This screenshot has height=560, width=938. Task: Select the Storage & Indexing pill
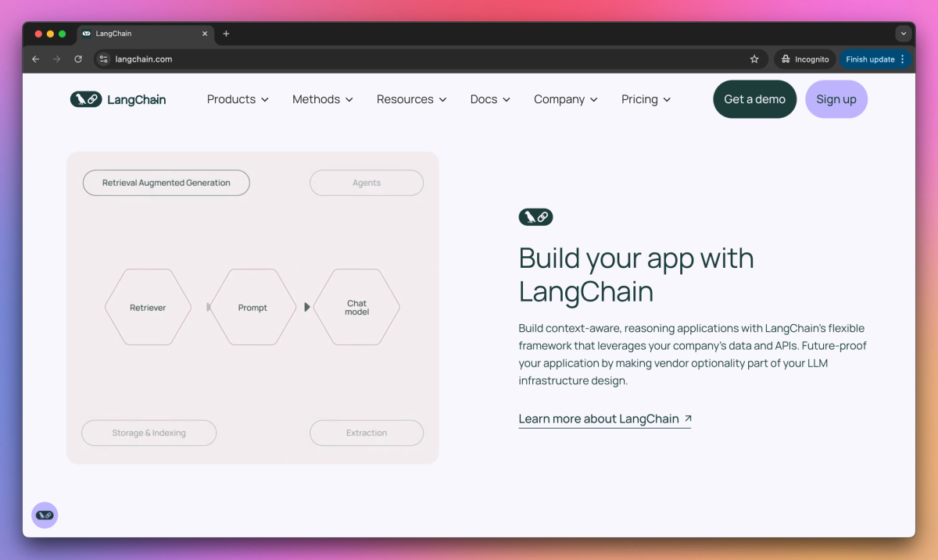pos(149,433)
